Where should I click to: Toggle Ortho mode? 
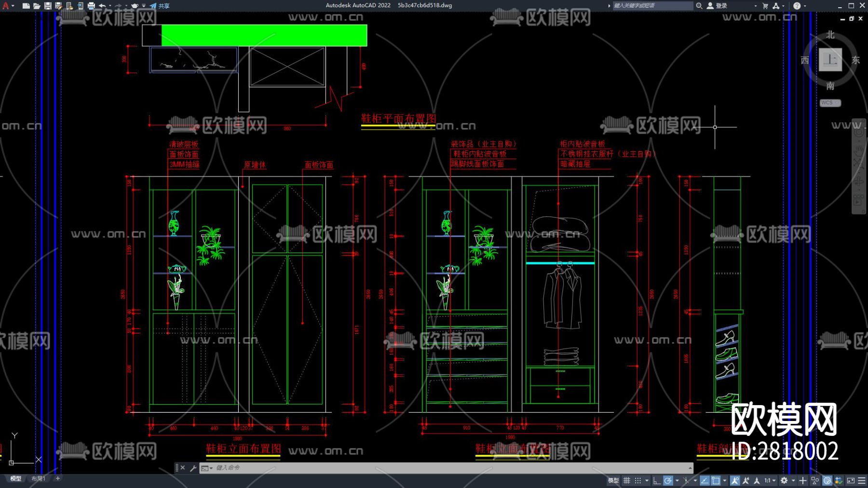pyautogui.click(x=657, y=480)
